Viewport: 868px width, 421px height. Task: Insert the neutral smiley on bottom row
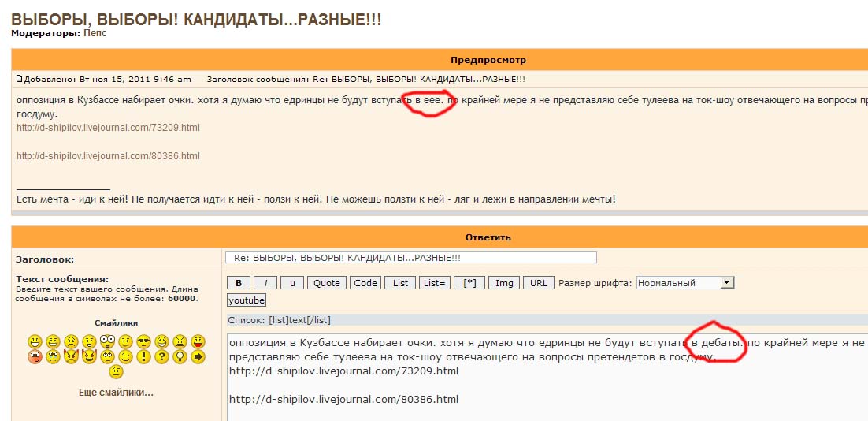[x=116, y=372]
